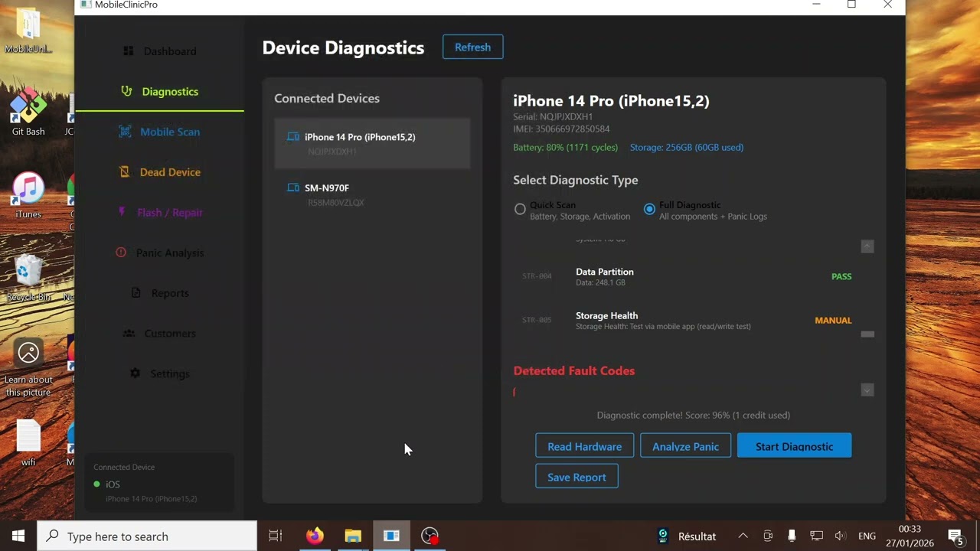Click the recording app taskbar icon
Viewport: 980px width, 551px height.
click(430, 536)
